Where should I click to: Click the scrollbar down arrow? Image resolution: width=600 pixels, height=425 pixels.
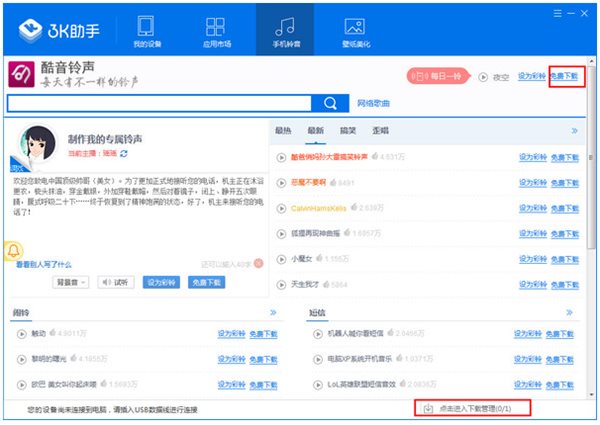pyautogui.click(x=591, y=395)
